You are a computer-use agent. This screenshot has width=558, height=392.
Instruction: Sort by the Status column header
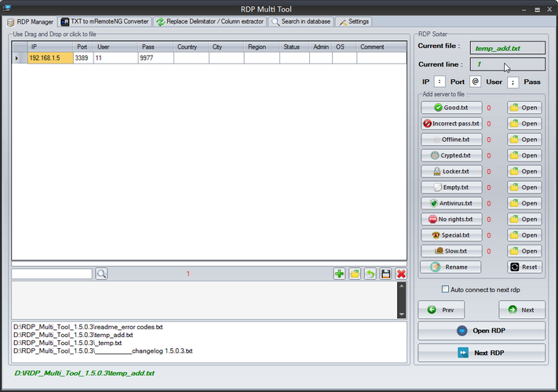point(294,47)
